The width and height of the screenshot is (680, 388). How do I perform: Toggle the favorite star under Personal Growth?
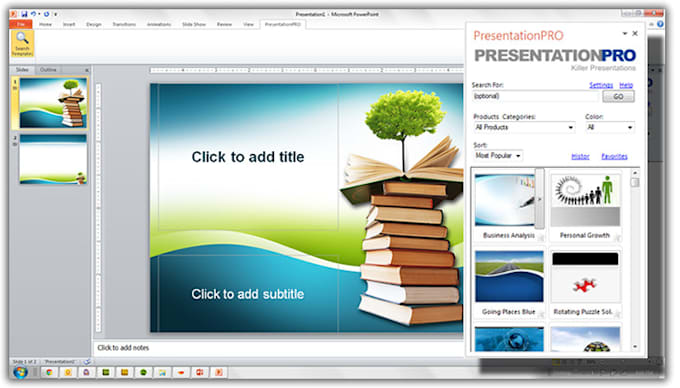coord(618,238)
